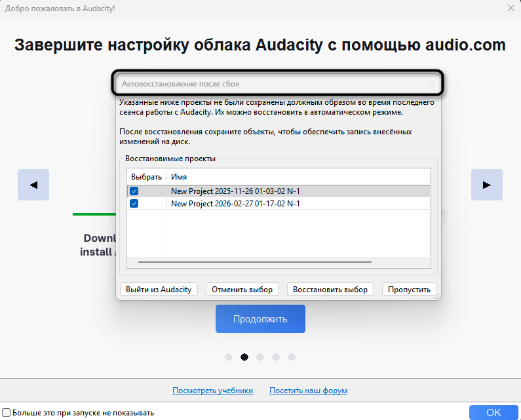Select row 'New Project 2026-02-27 01-17-02 N-1'

[279, 203]
